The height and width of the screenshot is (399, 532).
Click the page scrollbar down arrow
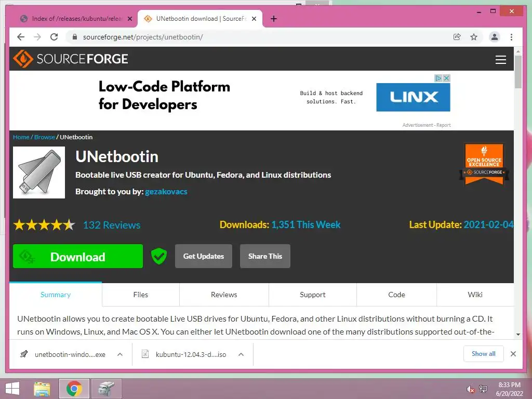click(x=518, y=335)
